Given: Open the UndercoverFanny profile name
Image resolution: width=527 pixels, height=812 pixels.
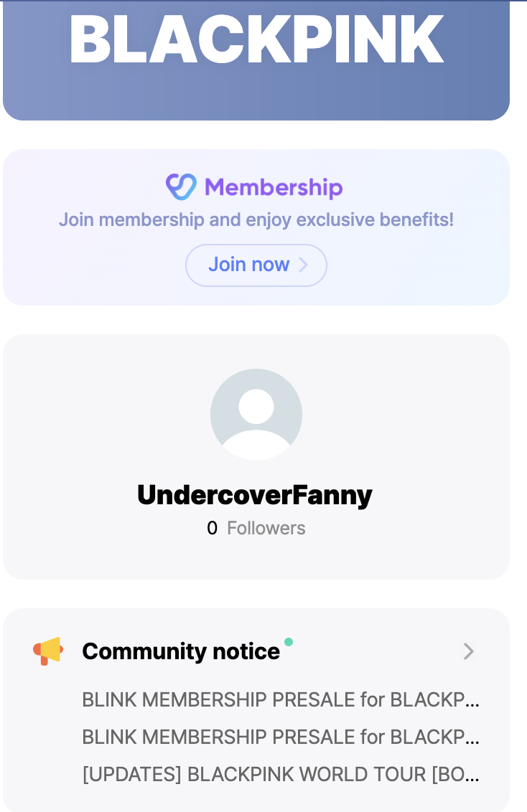Looking at the screenshot, I should coord(255,495).
